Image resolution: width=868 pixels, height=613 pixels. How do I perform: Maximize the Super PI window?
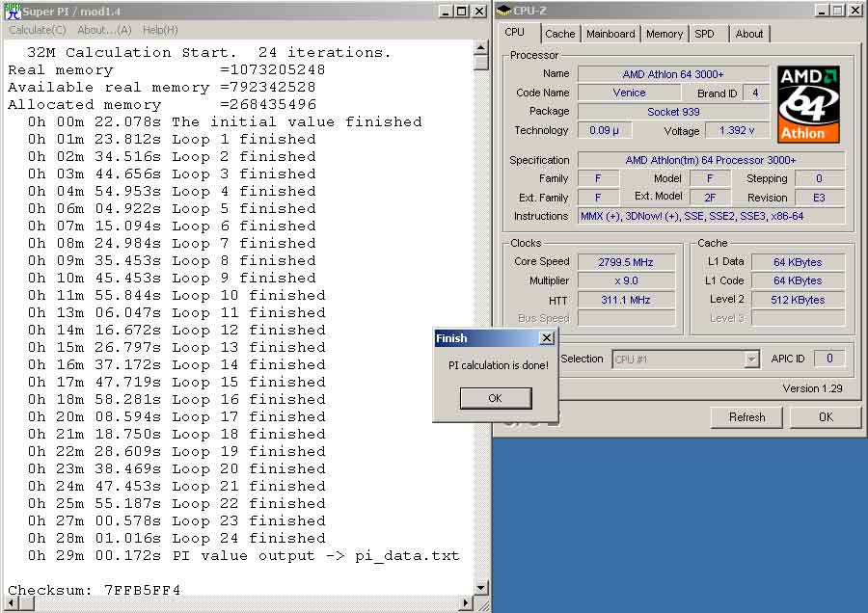click(x=462, y=11)
